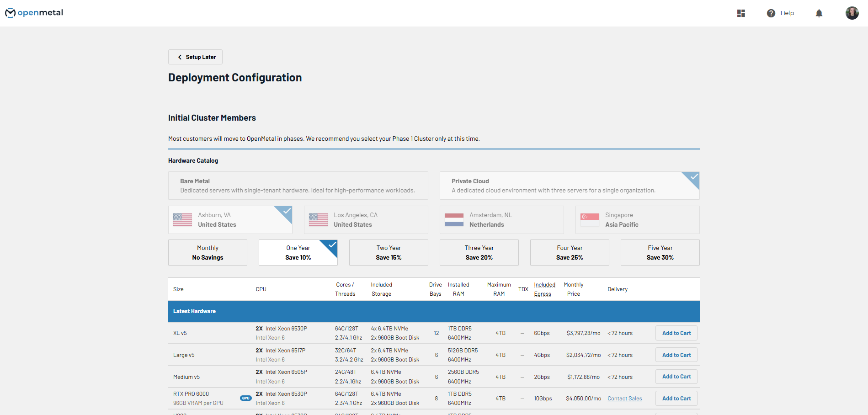Select the Bare Metal catalog option

pos(298,186)
